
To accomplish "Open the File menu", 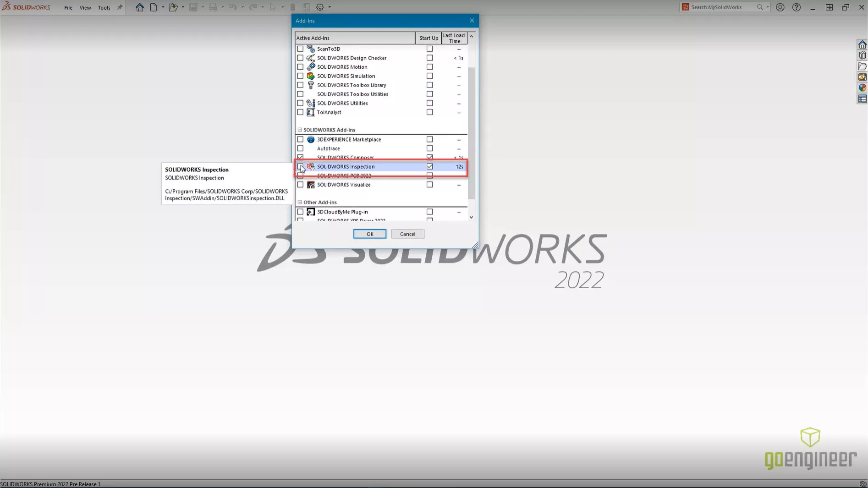I will point(68,7).
